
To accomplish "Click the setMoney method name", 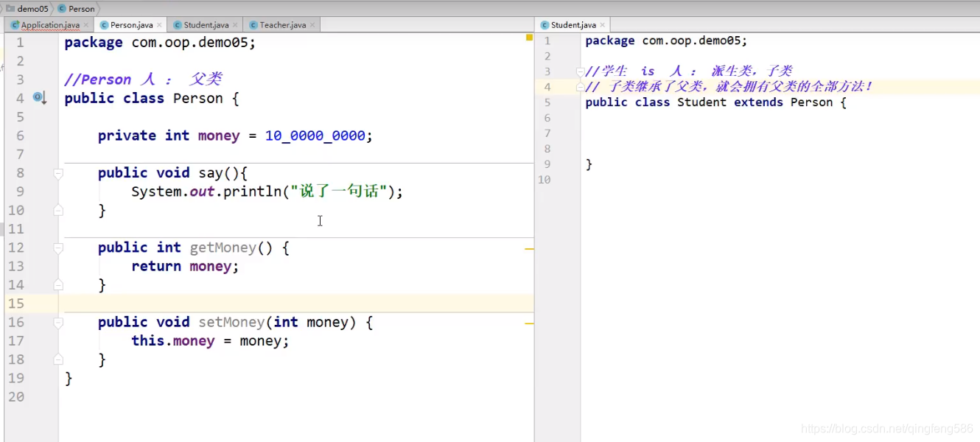I will 231,322.
